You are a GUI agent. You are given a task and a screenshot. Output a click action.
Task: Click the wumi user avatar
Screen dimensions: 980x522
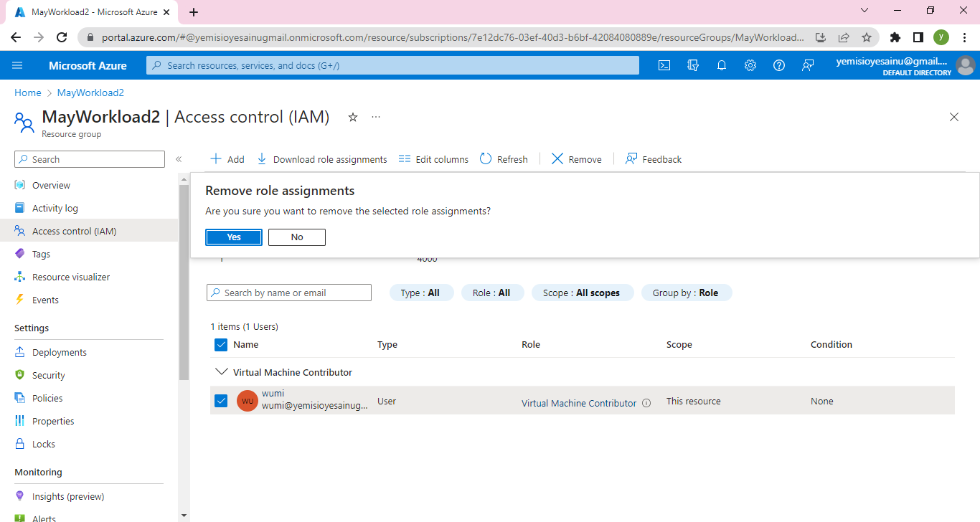pos(248,401)
